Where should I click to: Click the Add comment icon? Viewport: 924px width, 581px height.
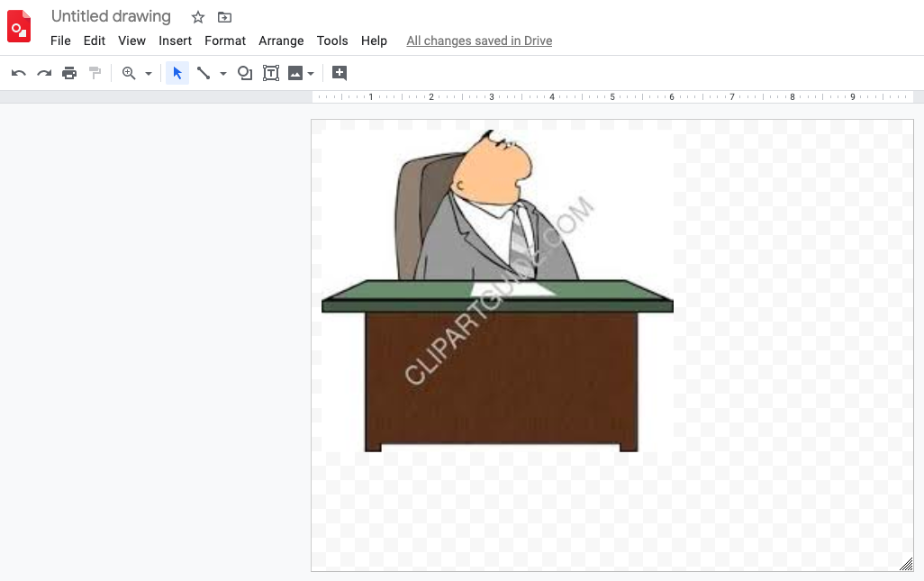point(340,73)
